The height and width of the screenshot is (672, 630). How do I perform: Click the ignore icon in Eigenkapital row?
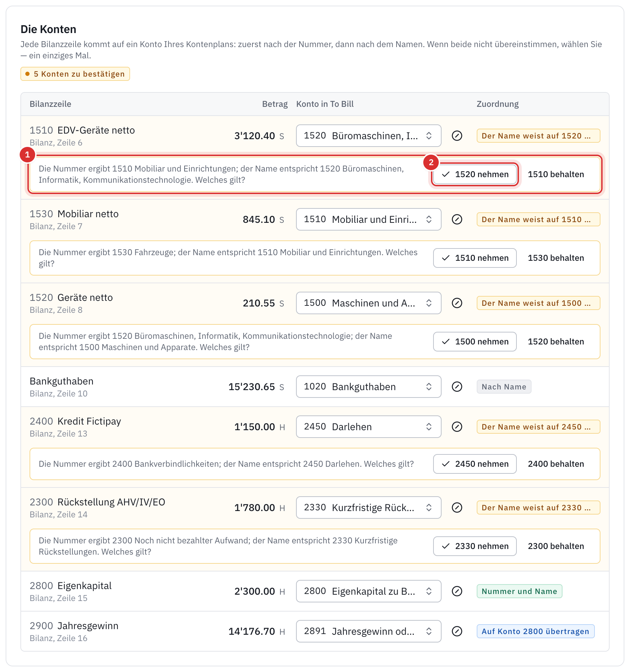coord(457,591)
